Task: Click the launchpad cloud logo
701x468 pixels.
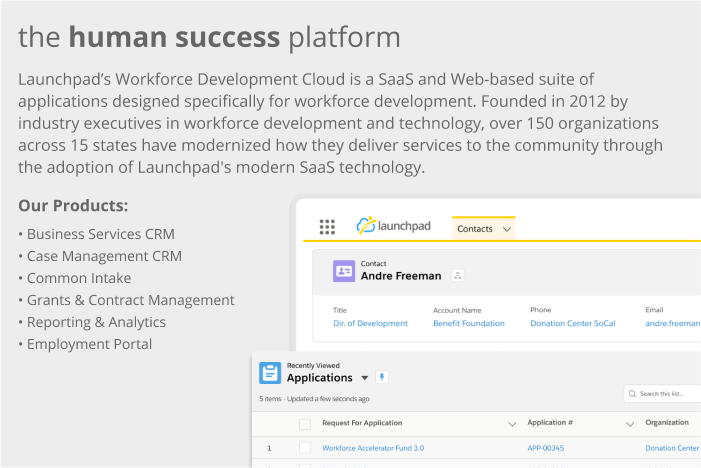Action: [393, 226]
